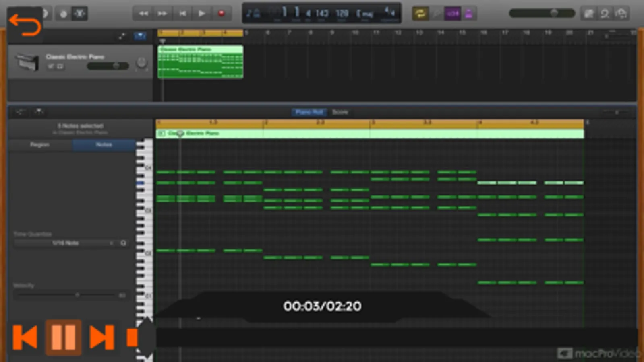Pause the video with the orange pause button
644x362 pixels.
[x=63, y=337]
